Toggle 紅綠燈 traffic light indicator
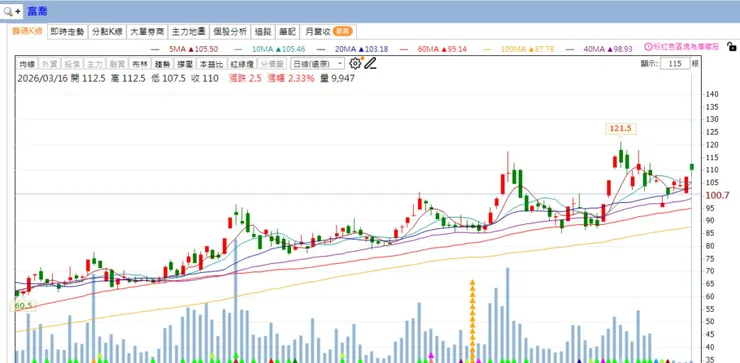Image resolution: width=740 pixels, height=363 pixels. [242, 64]
